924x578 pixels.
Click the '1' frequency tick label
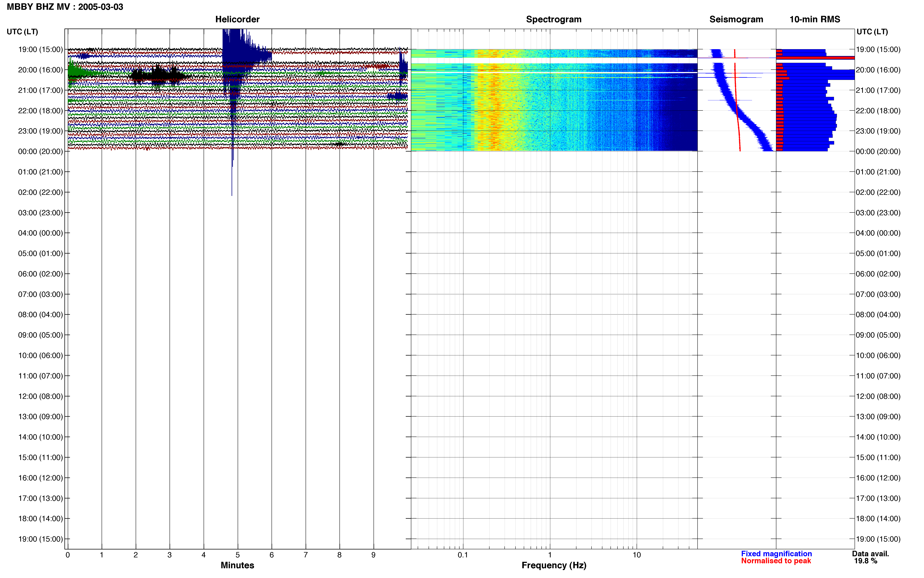point(550,555)
